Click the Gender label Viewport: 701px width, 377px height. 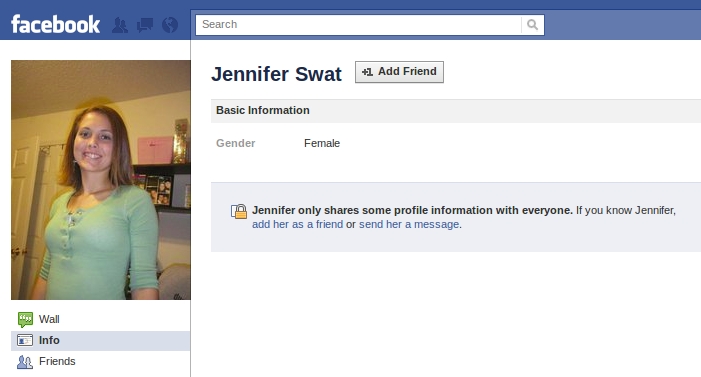point(236,143)
